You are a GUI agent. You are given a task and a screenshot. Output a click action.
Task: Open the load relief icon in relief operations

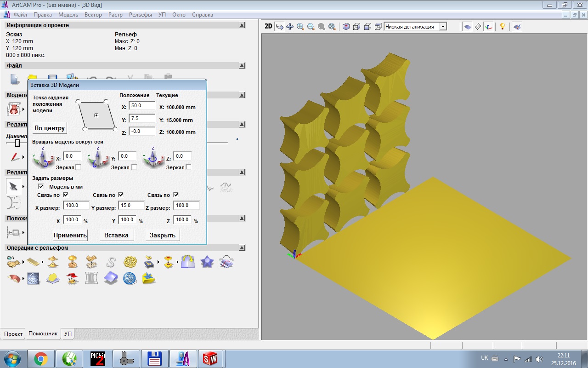click(x=14, y=262)
